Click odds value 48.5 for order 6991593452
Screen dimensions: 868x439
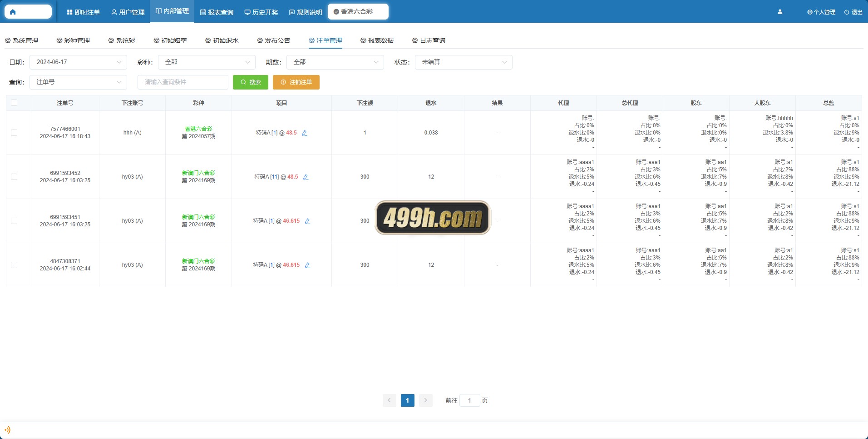point(293,177)
